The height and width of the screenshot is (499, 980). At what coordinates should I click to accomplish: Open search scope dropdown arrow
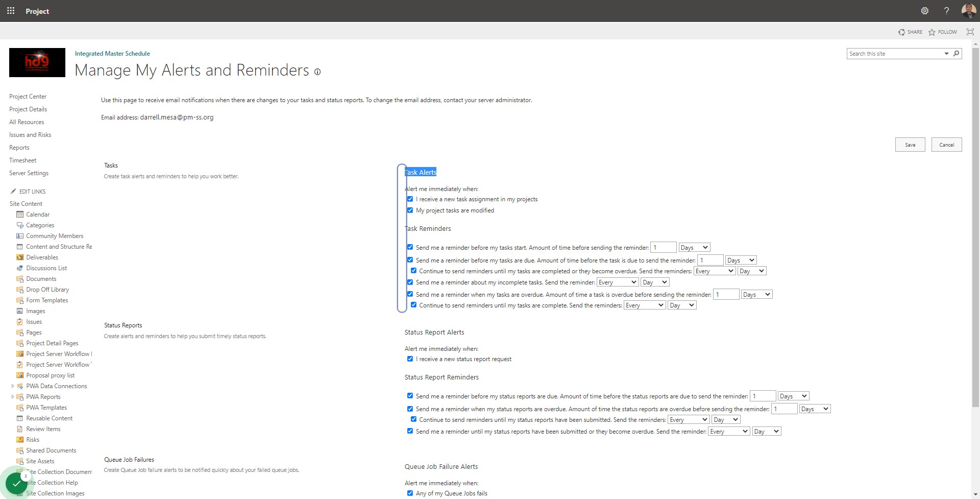[946, 54]
